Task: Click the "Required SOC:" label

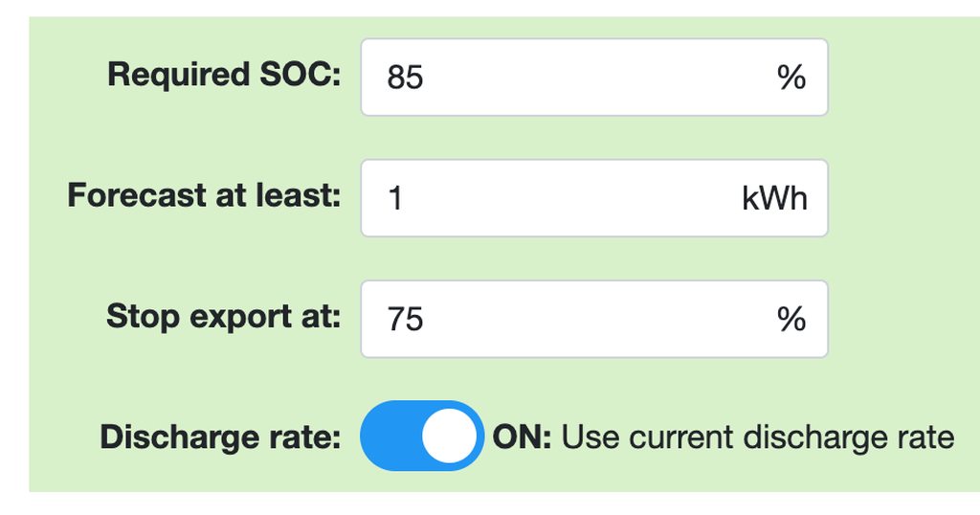Action: (224, 75)
